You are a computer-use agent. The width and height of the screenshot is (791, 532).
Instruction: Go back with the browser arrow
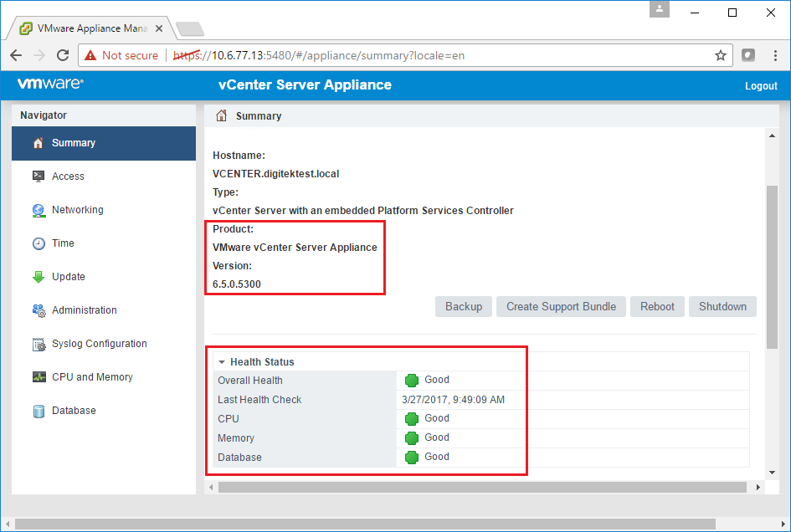pyautogui.click(x=16, y=55)
